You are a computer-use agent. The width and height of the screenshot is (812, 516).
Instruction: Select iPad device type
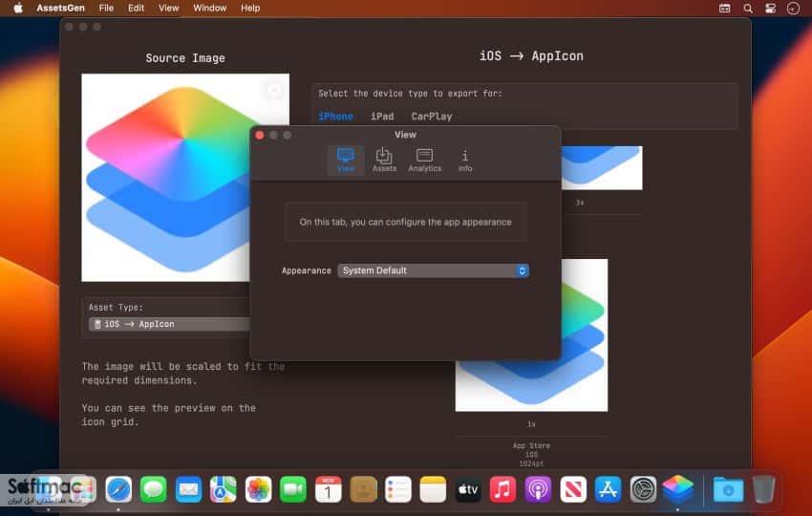[x=382, y=117]
